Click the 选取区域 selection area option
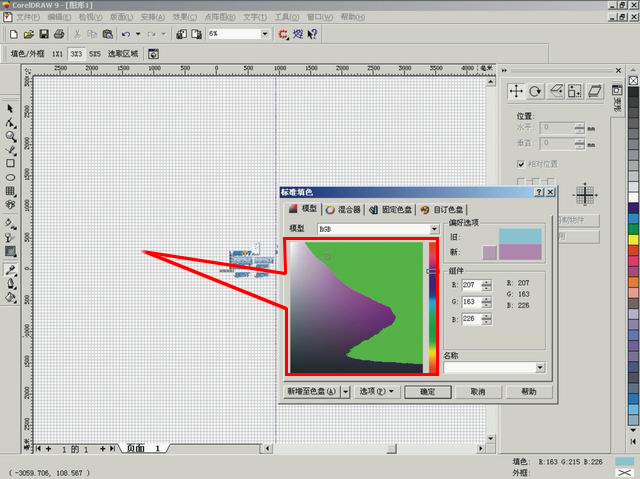640x479 pixels. point(123,54)
